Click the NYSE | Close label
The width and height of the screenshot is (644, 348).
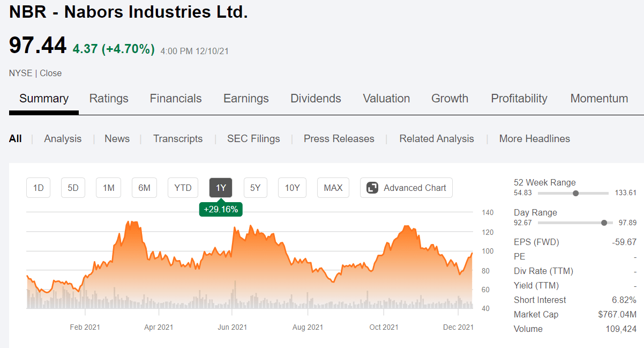tap(35, 73)
